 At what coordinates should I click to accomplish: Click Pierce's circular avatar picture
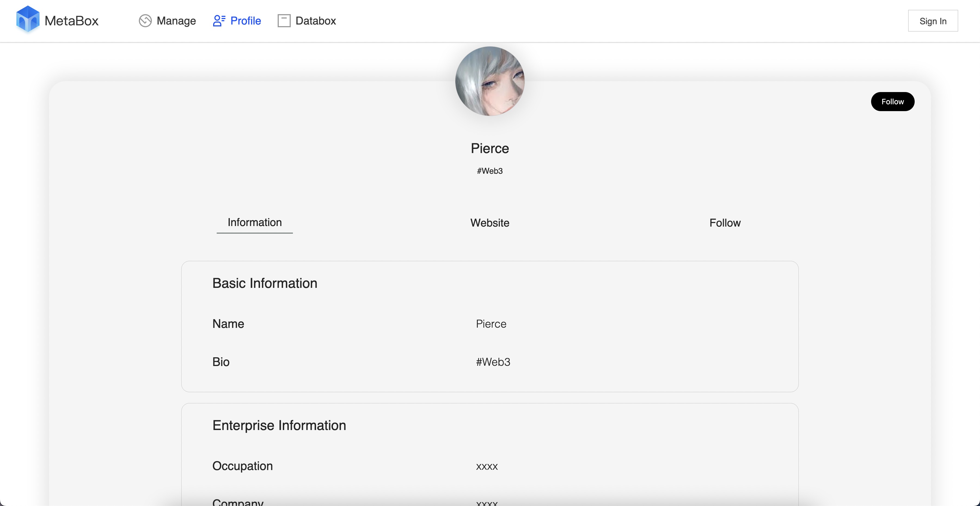490,81
